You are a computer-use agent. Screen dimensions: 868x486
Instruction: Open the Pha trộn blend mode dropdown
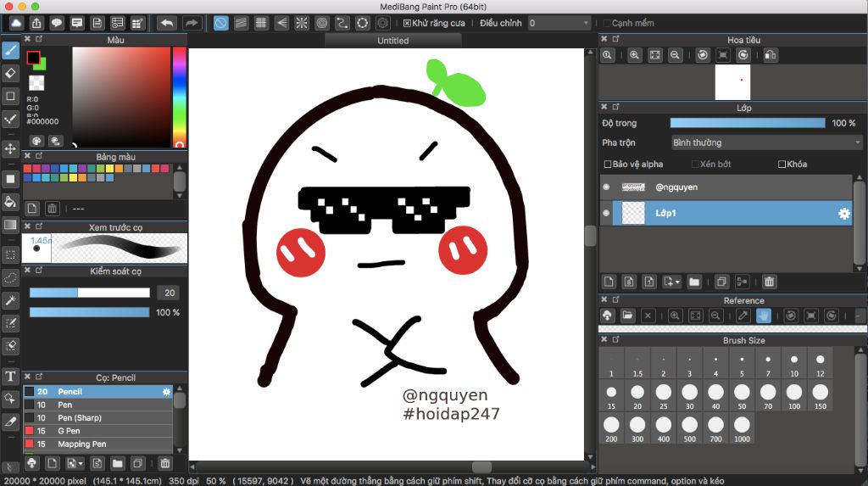point(766,142)
